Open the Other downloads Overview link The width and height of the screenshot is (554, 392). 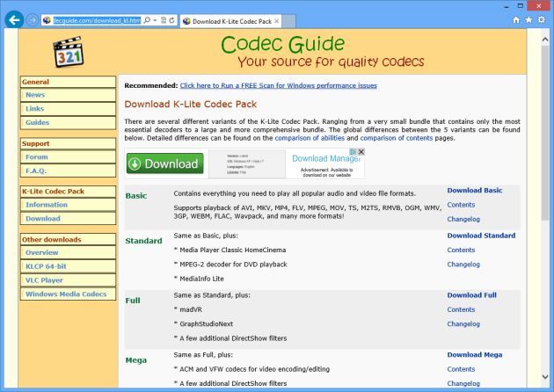(x=68, y=252)
